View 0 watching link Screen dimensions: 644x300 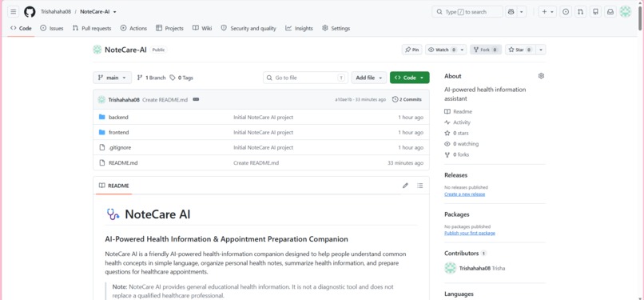(461, 144)
